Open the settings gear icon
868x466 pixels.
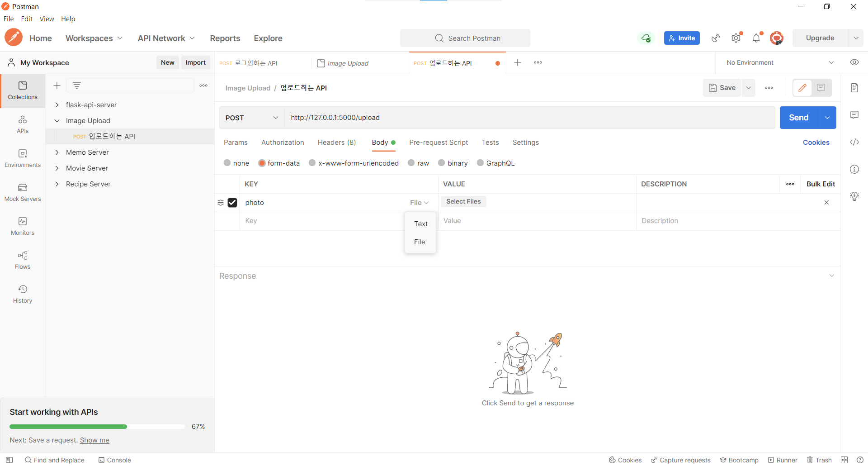736,38
